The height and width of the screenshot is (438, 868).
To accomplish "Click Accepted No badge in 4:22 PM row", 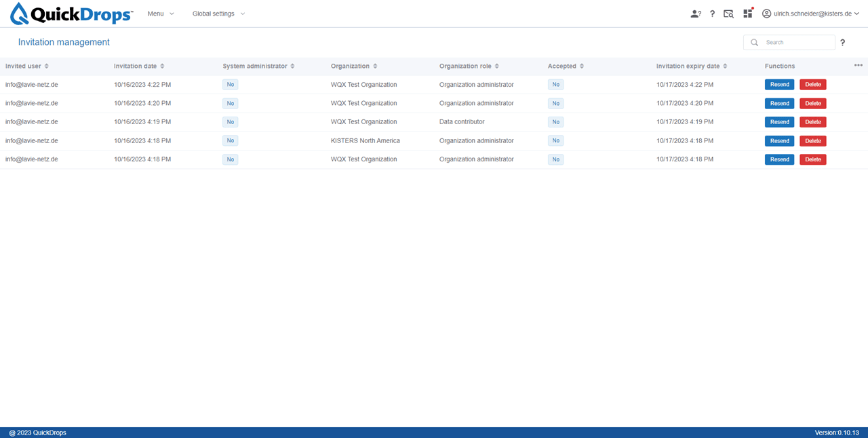I will tap(556, 85).
